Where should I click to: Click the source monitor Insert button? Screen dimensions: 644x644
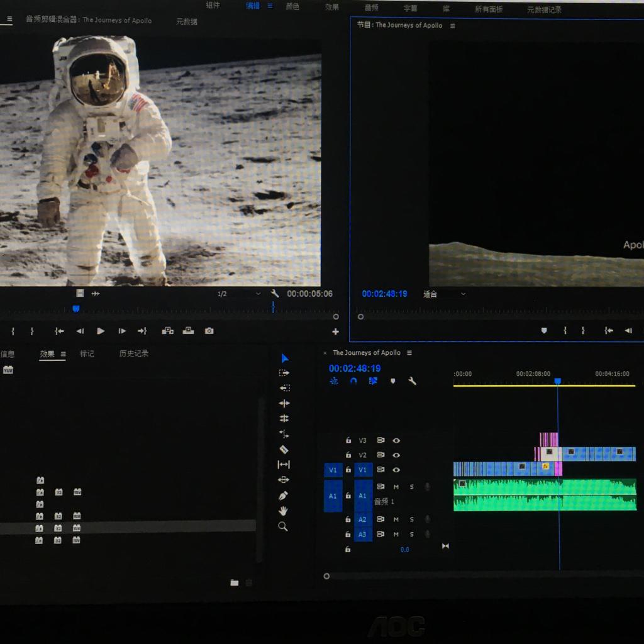tap(167, 331)
